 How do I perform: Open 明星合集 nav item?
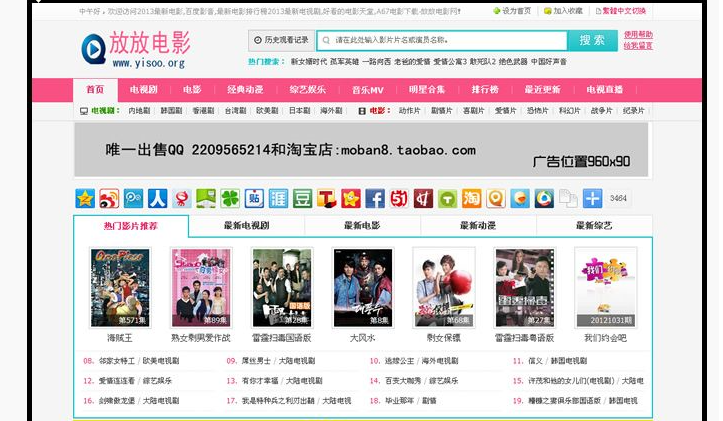point(427,90)
